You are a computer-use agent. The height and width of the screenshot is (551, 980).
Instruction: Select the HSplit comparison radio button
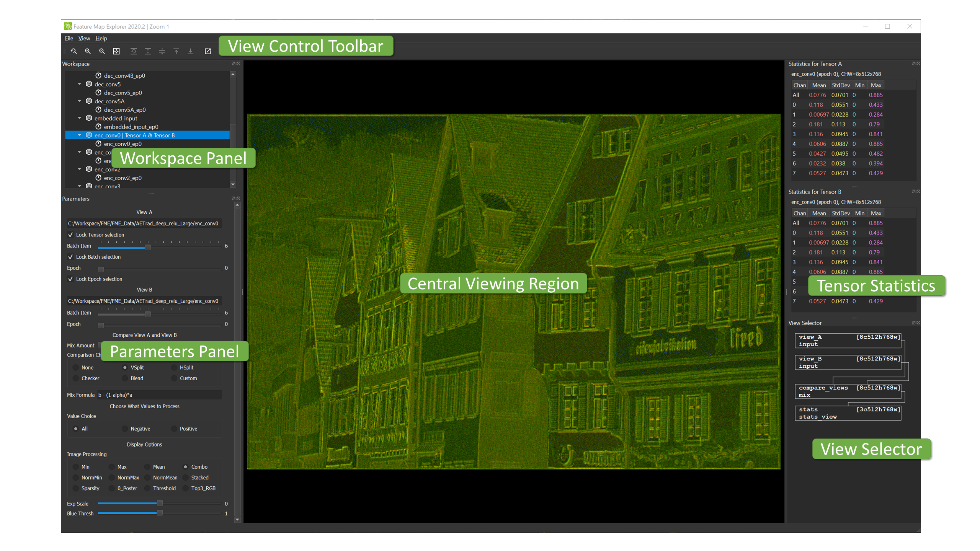tap(174, 367)
